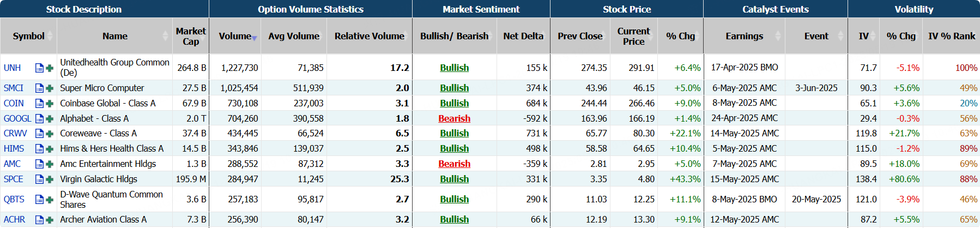Open the CRWV symbol link
Viewport: 980px width, 228px height.
[x=15, y=133]
